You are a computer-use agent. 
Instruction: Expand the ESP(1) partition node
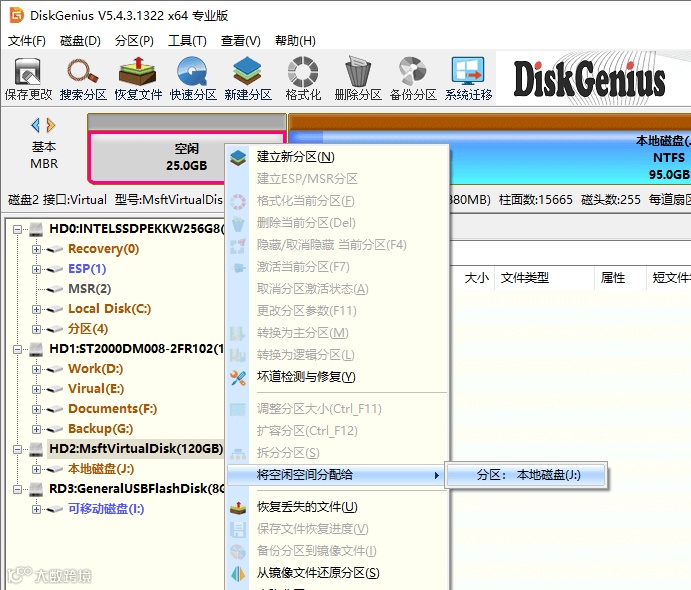tap(36, 269)
